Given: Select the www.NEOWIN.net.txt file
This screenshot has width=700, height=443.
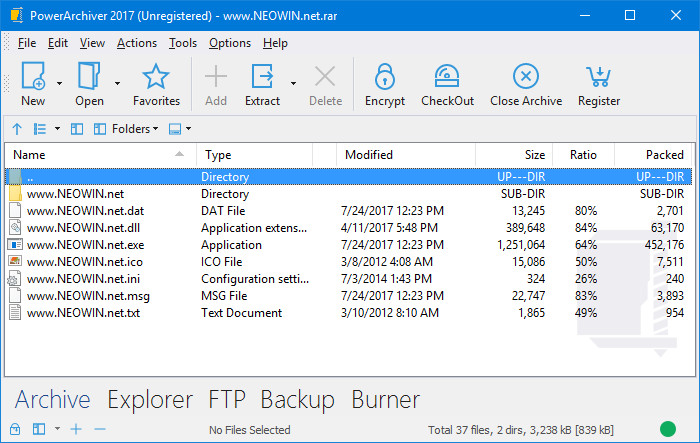Looking at the screenshot, I should click(x=349, y=313).
